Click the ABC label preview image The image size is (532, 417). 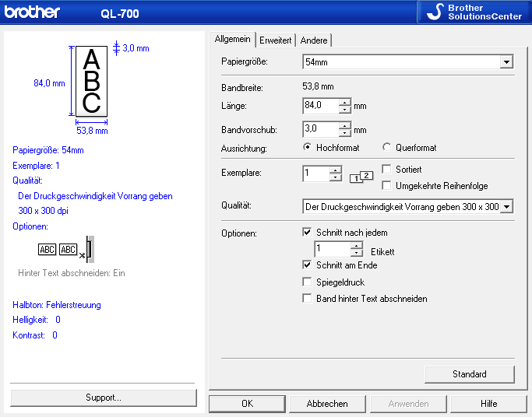pyautogui.click(x=91, y=82)
